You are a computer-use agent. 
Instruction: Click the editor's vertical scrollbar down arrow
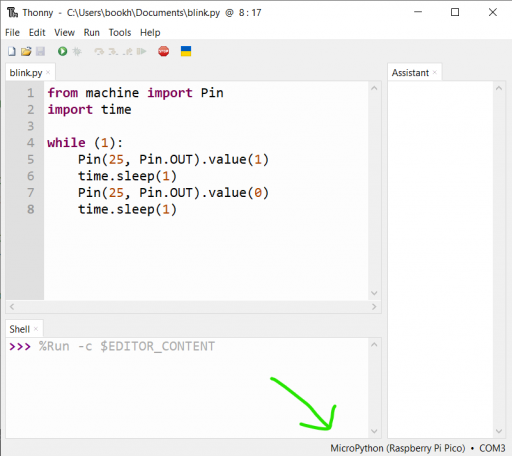click(374, 293)
